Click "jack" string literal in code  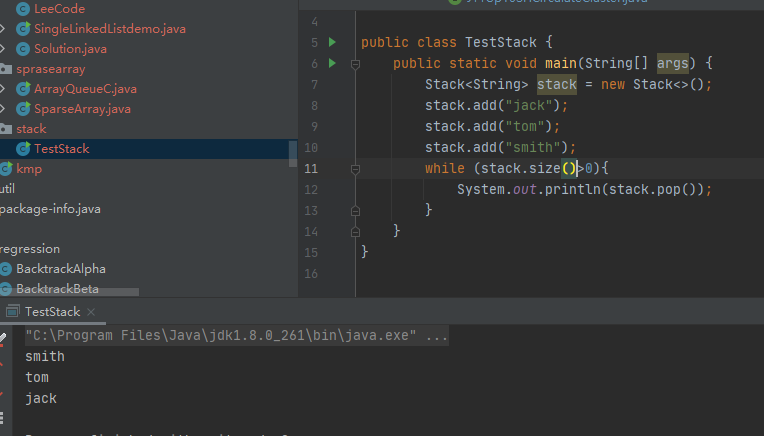529,105
